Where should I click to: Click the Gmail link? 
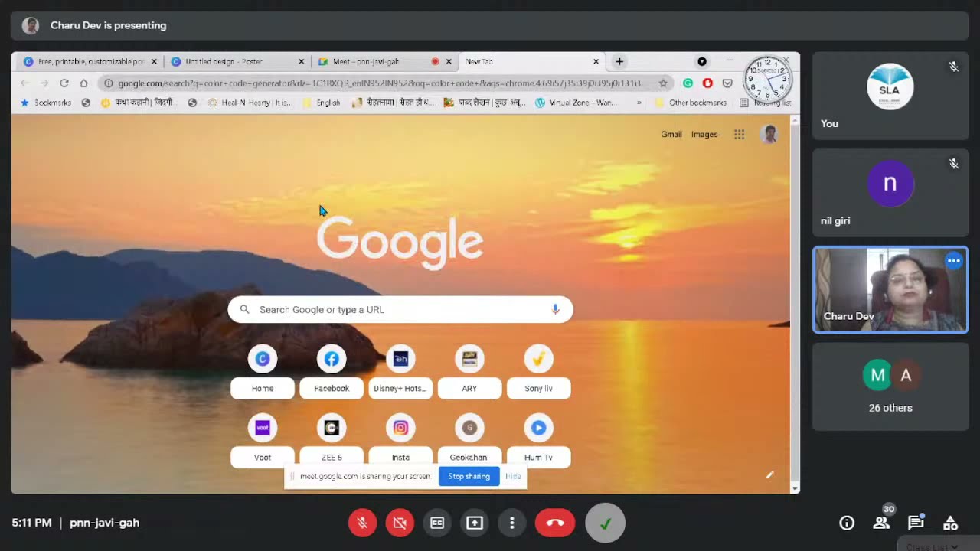(671, 134)
